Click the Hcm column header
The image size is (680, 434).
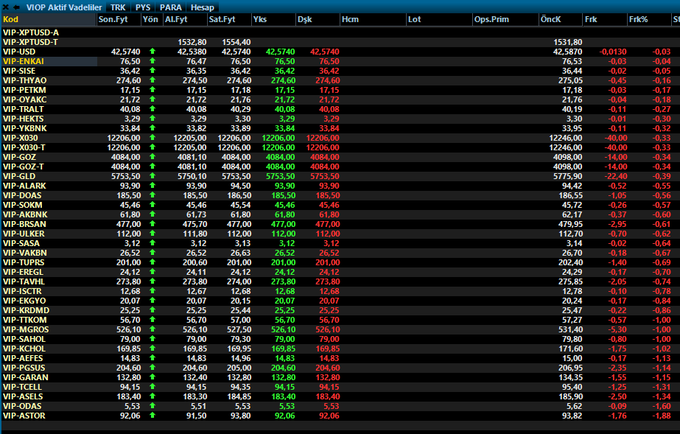[373, 20]
